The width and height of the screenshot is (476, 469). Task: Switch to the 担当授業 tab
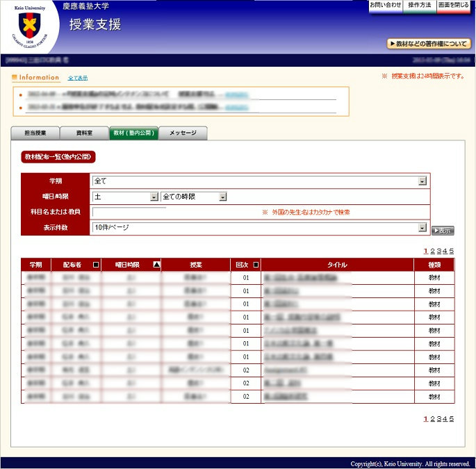click(35, 133)
